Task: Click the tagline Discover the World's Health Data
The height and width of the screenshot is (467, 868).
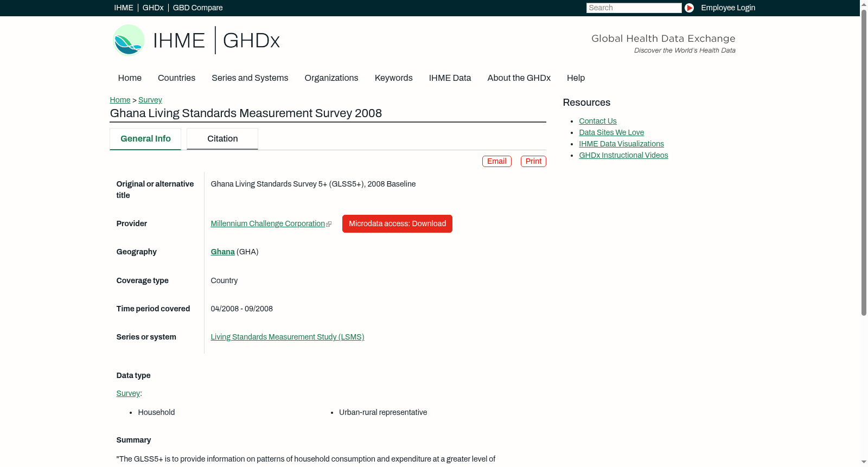Action: [685, 50]
